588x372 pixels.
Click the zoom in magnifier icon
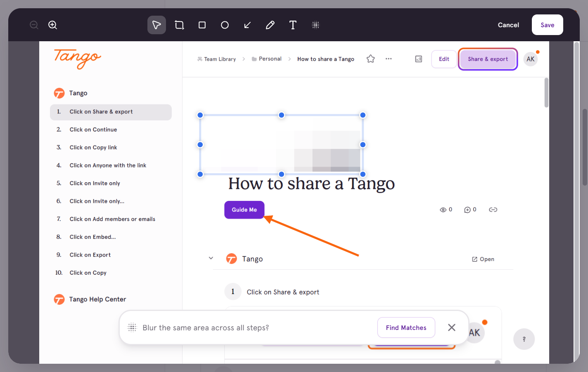(53, 25)
